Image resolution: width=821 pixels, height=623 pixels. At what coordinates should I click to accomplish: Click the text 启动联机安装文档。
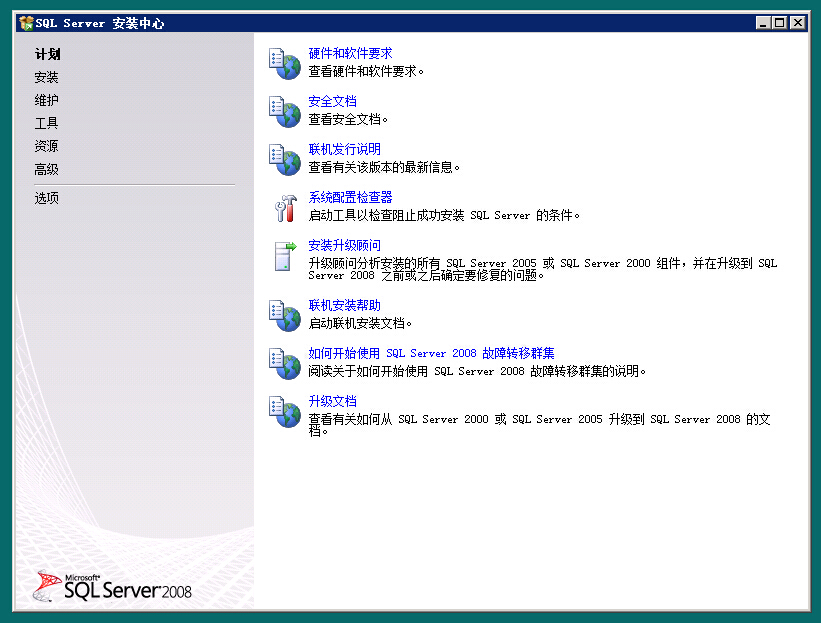(360, 324)
